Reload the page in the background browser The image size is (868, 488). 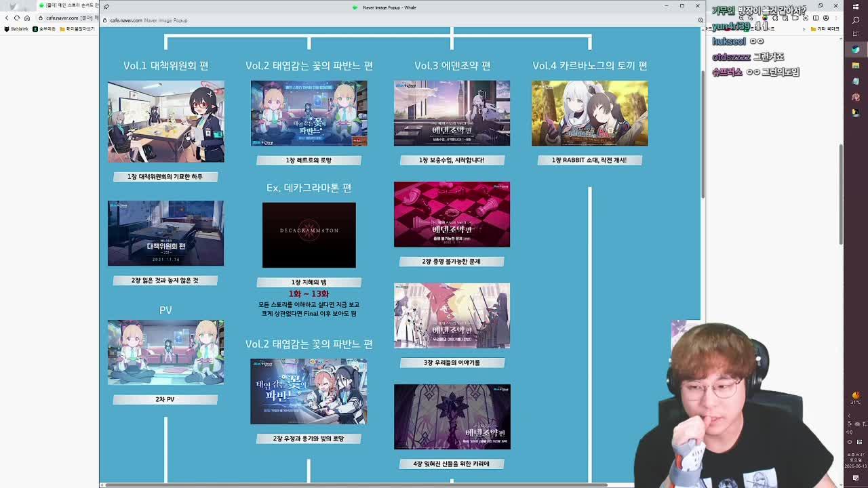click(x=17, y=18)
